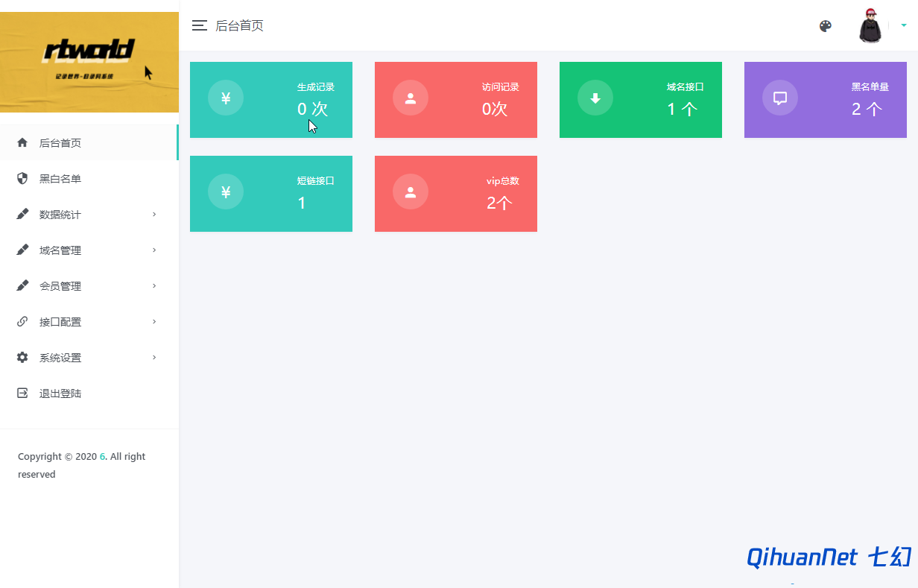Click the yen icon on 生成记录 card
918x588 pixels.
click(x=226, y=98)
